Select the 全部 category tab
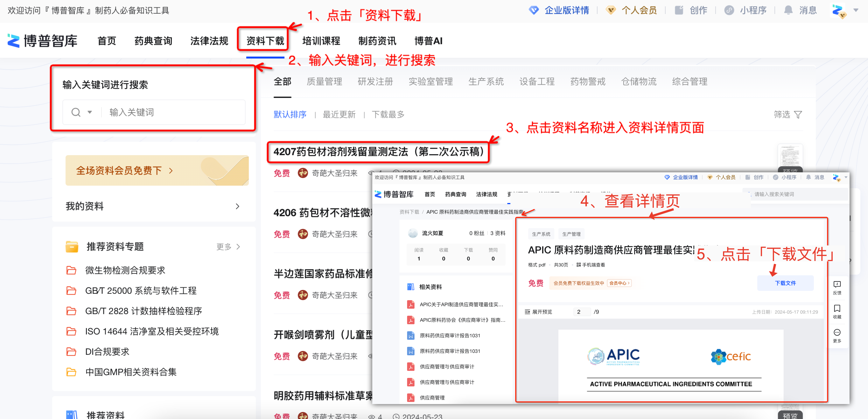 click(282, 81)
